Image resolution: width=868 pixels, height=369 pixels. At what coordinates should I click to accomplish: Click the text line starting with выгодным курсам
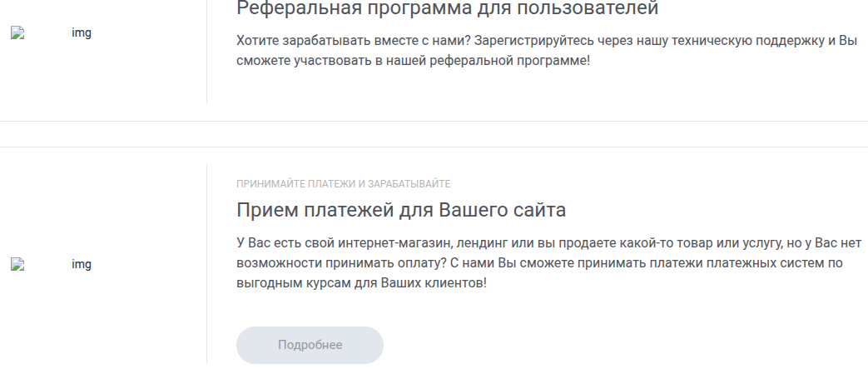[x=361, y=282]
